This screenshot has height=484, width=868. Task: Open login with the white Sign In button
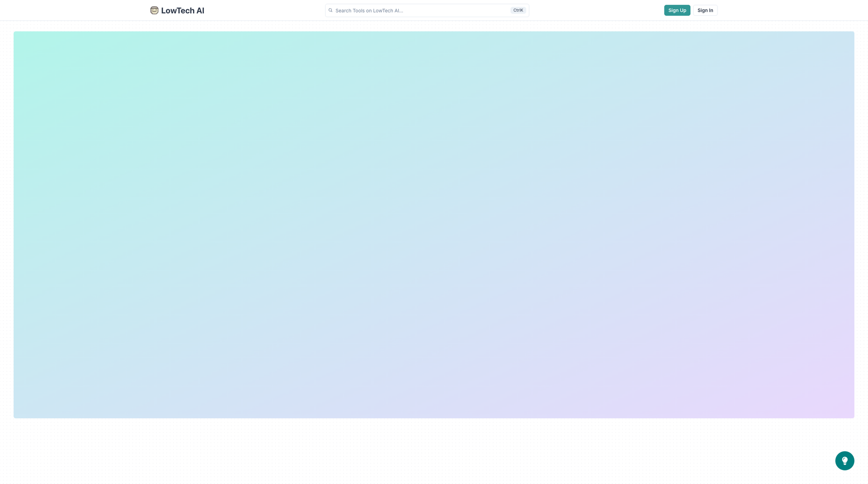tap(705, 10)
